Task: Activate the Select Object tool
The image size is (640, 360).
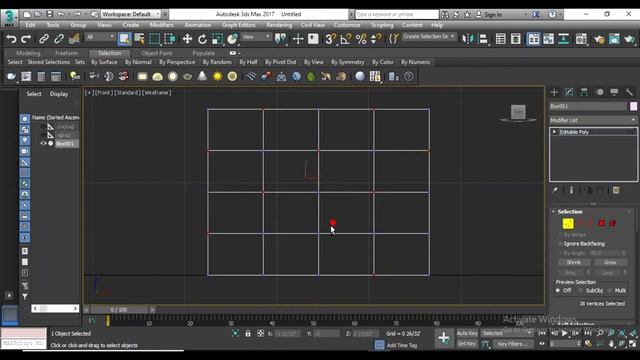Action: click(124, 39)
